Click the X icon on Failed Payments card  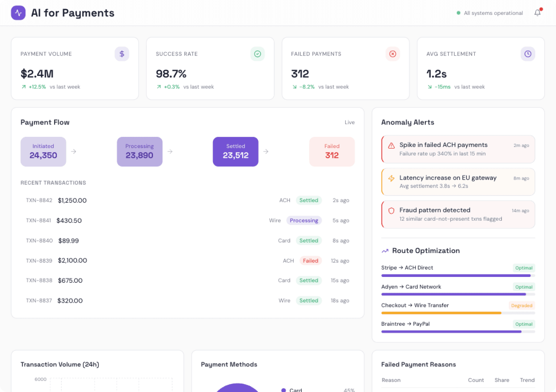pos(392,54)
